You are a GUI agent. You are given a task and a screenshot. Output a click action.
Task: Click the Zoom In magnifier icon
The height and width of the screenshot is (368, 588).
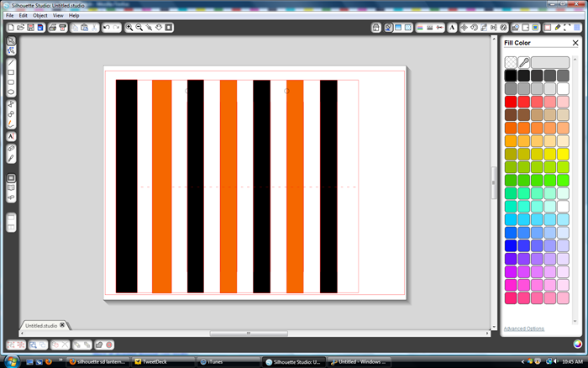(x=129, y=28)
